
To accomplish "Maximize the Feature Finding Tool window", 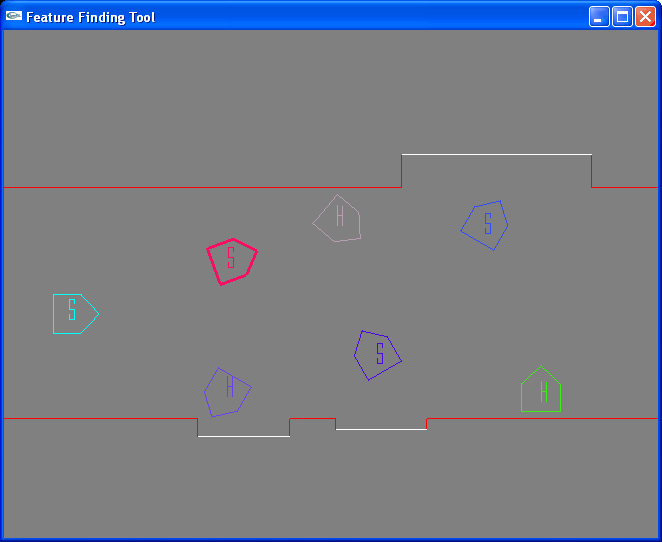I will (622, 17).
